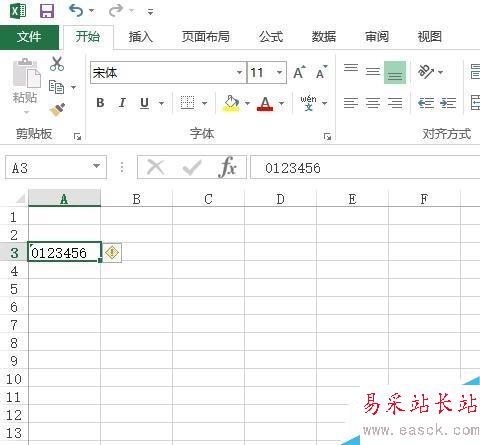Click the Undo arrow icon
Image resolution: width=480 pixels, height=445 pixels.
coord(76,10)
